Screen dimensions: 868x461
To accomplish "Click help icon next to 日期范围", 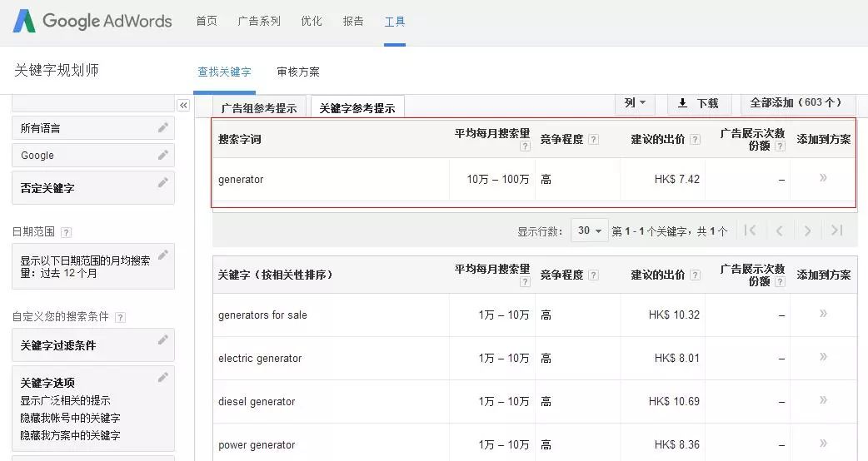I will [67, 232].
